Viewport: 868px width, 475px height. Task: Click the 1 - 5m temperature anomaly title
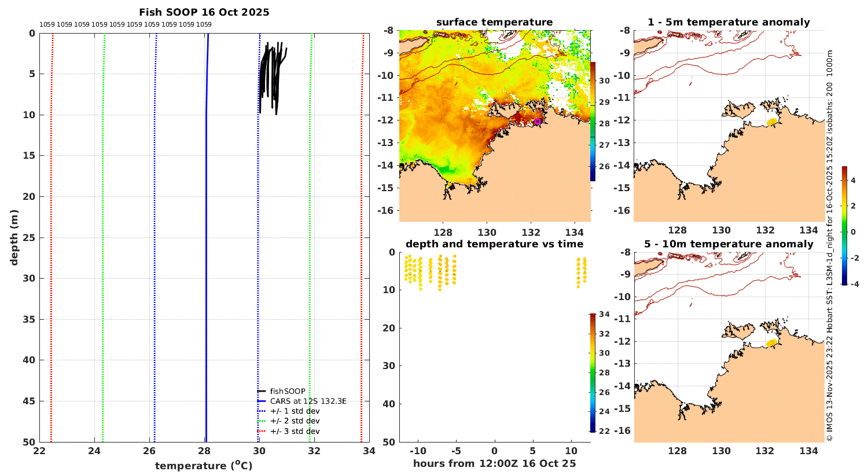click(x=729, y=23)
